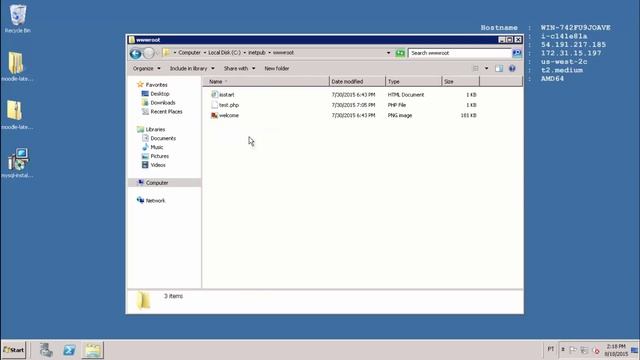640x360 pixels.
Task: Select the iisstart HTML file icon
Action: click(x=214, y=94)
